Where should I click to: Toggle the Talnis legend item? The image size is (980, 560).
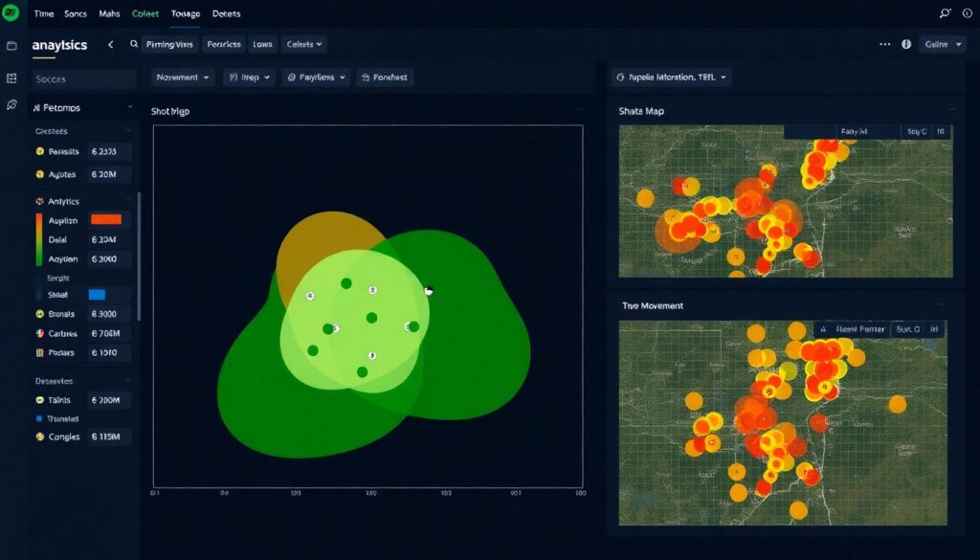39,400
